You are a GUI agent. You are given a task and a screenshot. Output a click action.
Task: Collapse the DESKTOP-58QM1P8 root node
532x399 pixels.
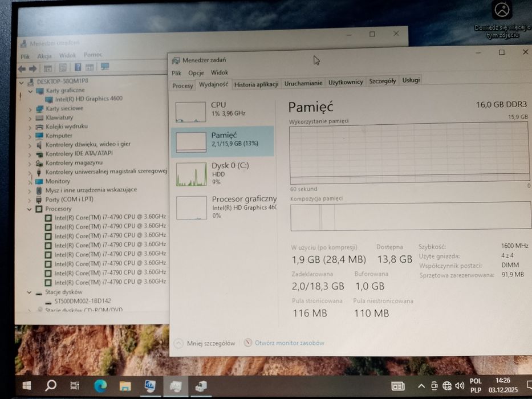point(22,83)
